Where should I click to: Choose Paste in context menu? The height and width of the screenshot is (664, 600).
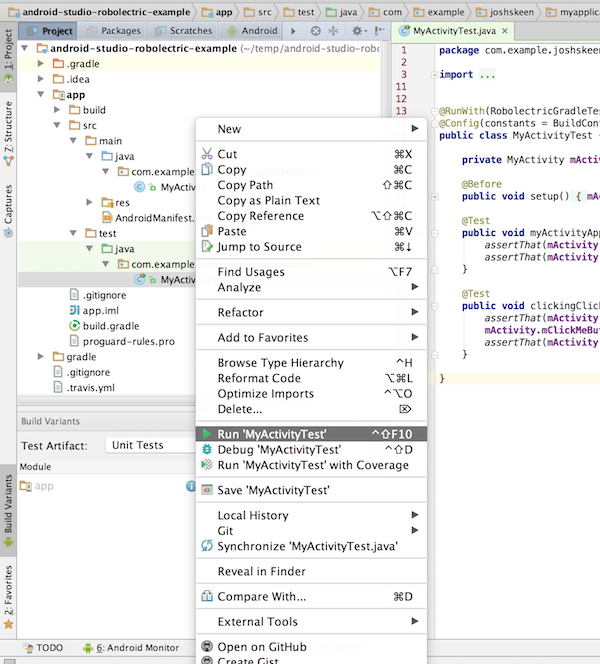(311, 231)
